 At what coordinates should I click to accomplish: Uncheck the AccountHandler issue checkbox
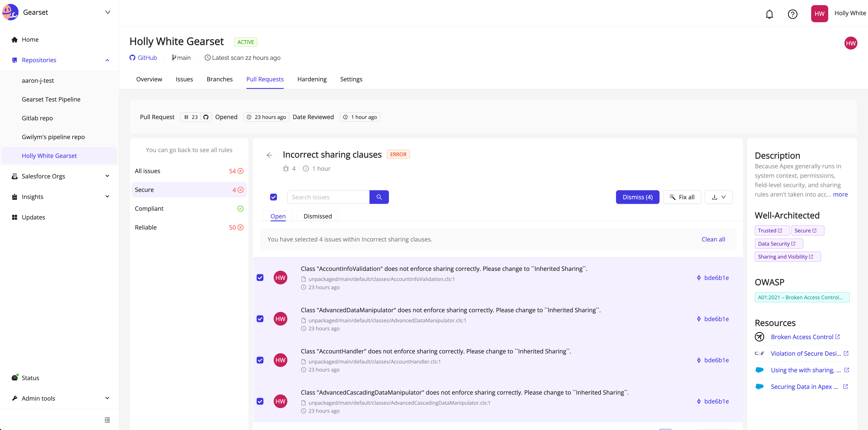[260, 360]
